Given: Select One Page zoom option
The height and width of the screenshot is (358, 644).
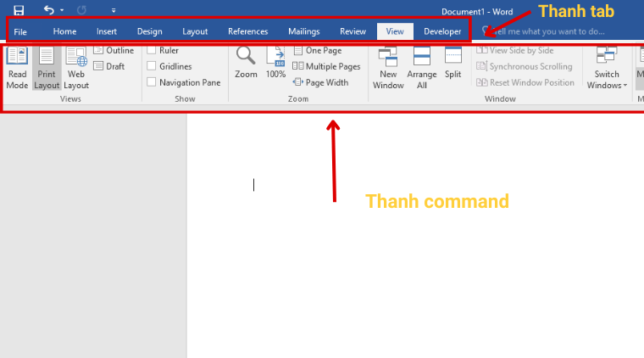Looking at the screenshot, I should (318, 51).
